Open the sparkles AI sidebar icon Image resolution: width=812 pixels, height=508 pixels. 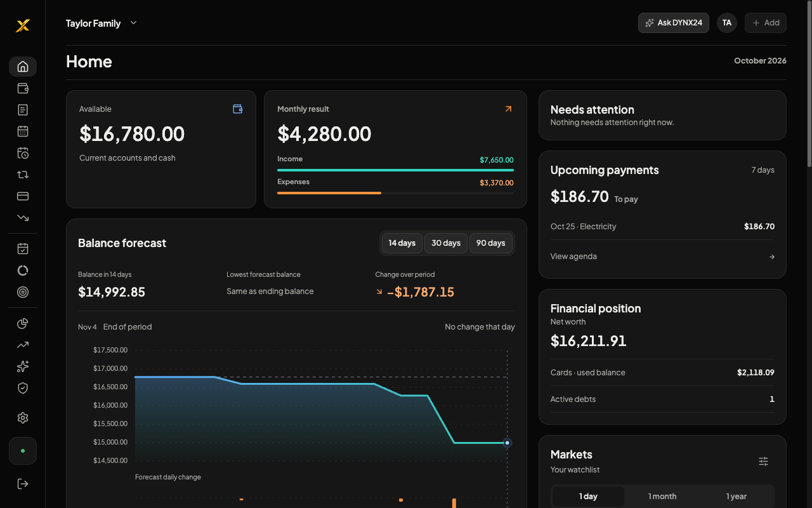click(23, 366)
